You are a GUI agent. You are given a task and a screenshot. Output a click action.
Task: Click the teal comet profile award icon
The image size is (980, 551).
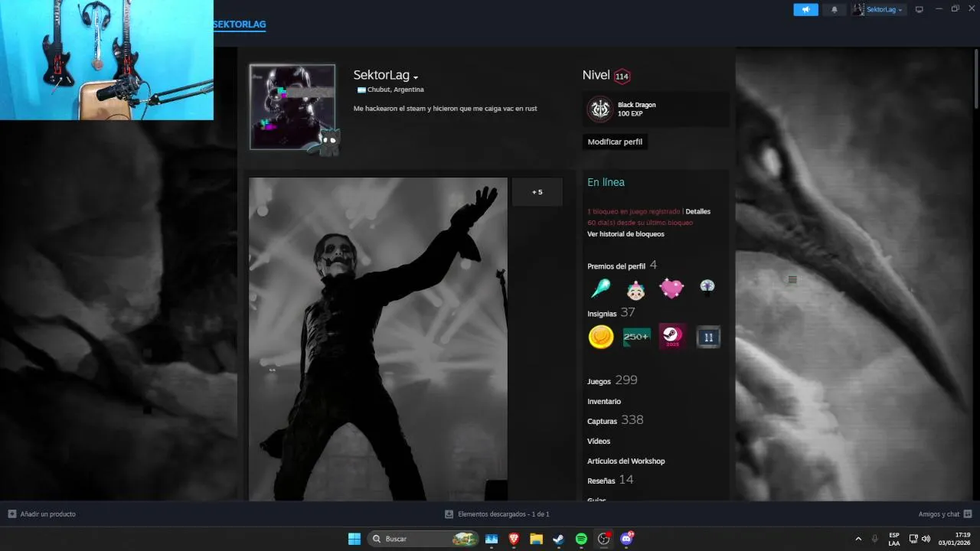click(600, 289)
